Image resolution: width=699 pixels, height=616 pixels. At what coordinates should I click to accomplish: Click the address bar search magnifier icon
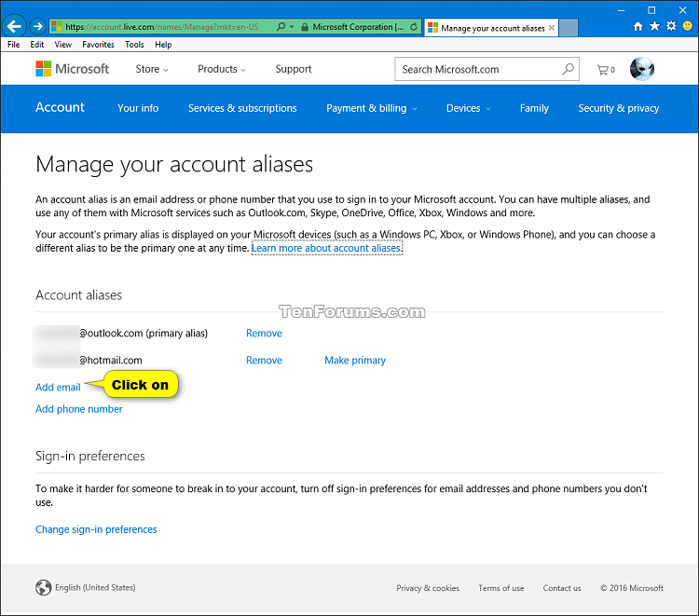point(281,27)
